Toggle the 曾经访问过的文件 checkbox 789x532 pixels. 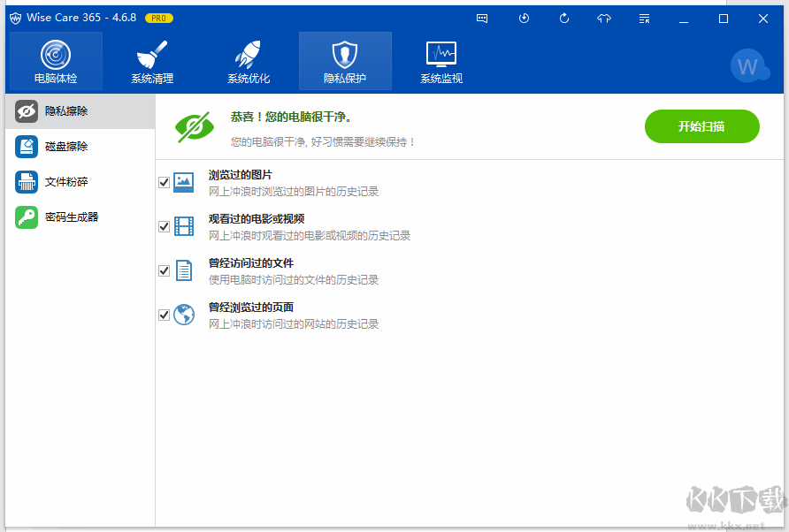pos(164,270)
